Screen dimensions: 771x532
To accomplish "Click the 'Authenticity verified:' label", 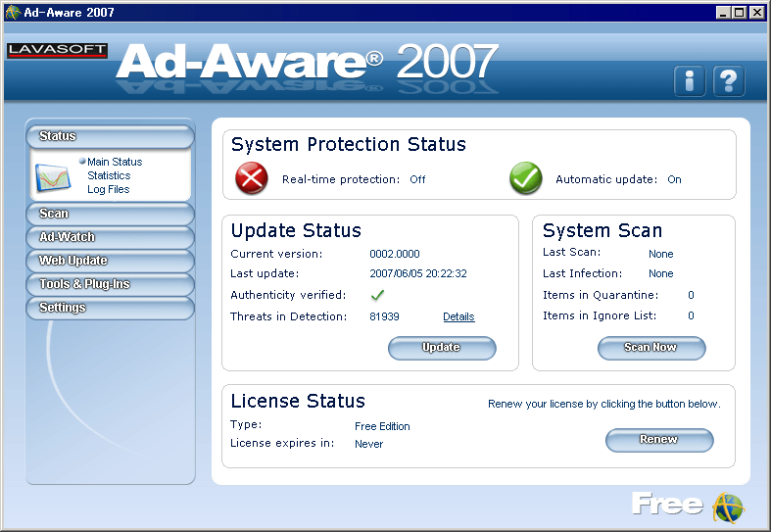I will click(x=288, y=295).
